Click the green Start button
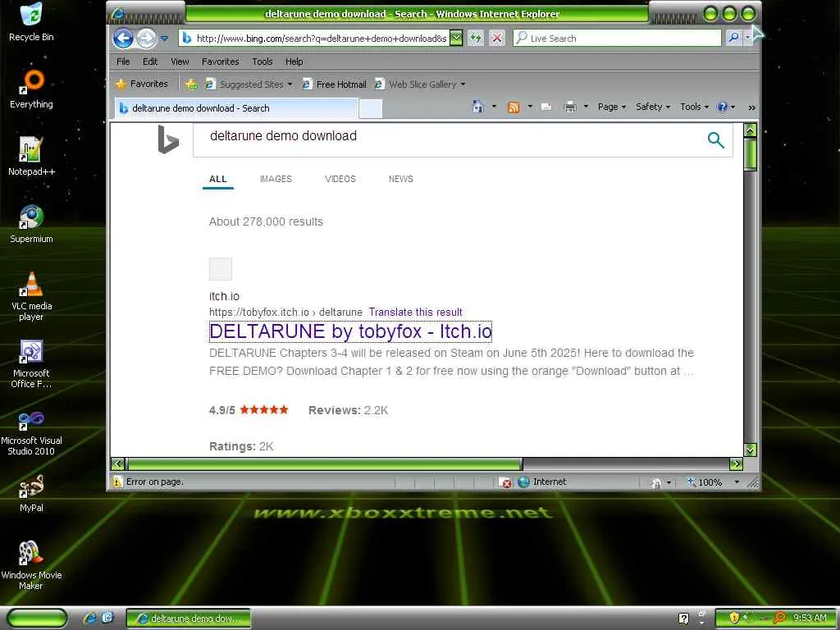Image resolution: width=840 pixels, height=630 pixels. click(x=37, y=619)
